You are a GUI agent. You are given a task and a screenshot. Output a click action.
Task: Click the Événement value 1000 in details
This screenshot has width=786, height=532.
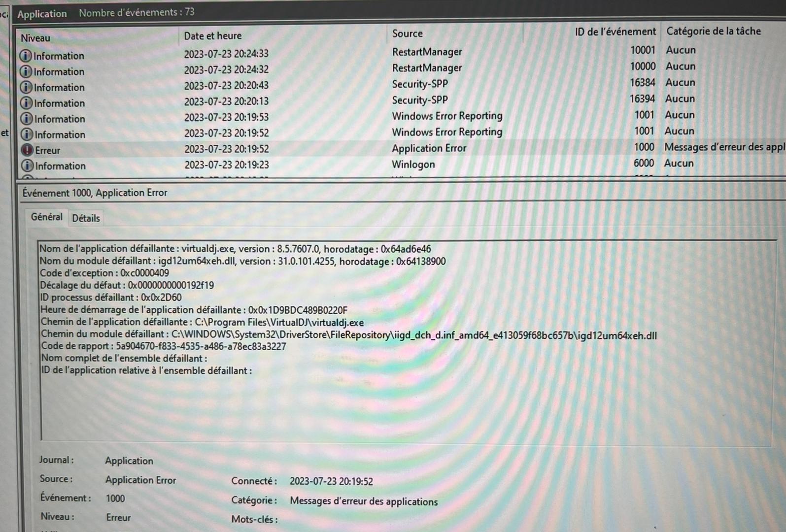click(x=115, y=499)
